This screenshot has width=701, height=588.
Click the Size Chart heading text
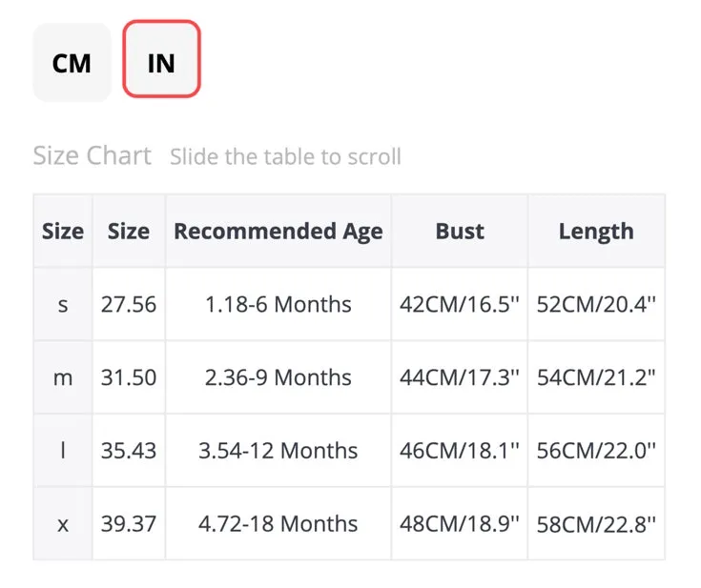coord(93,156)
